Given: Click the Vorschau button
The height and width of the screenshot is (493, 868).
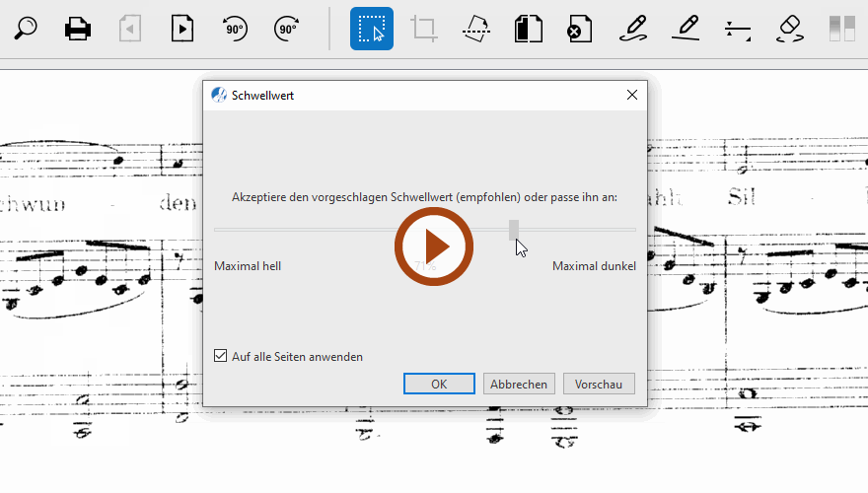Looking at the screenshot, I should click(598, 384).
